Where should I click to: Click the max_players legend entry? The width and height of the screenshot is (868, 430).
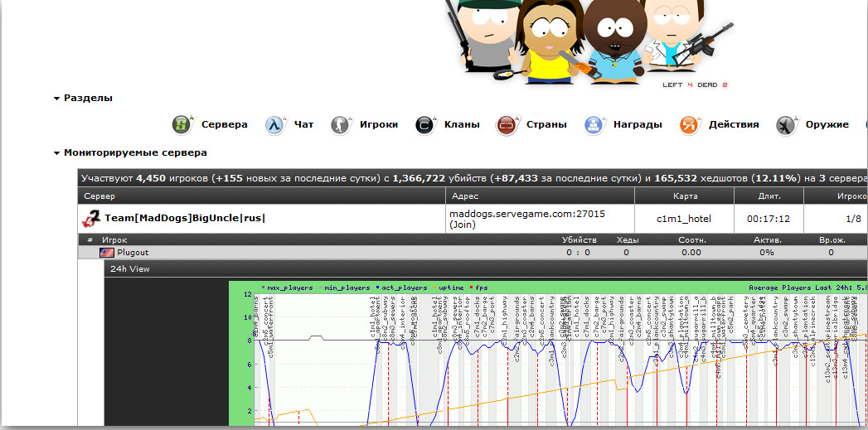click(x=289, y=287)
